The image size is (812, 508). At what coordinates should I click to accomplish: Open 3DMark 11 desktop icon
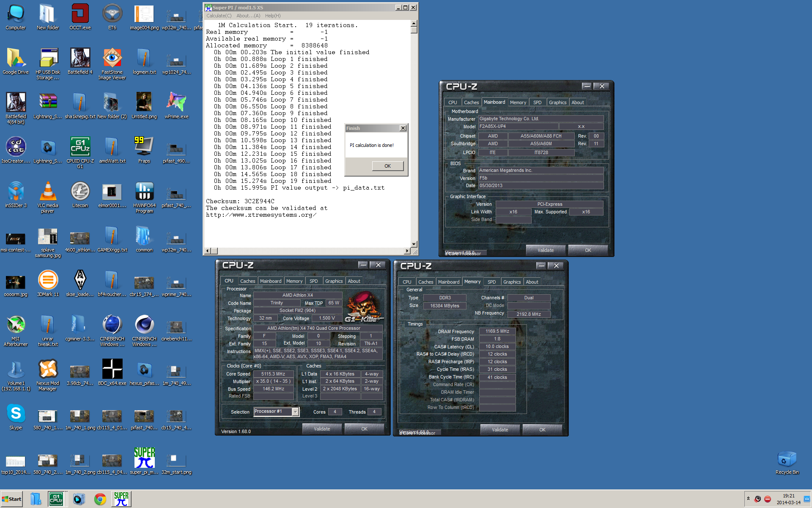[x=48, y=284]
